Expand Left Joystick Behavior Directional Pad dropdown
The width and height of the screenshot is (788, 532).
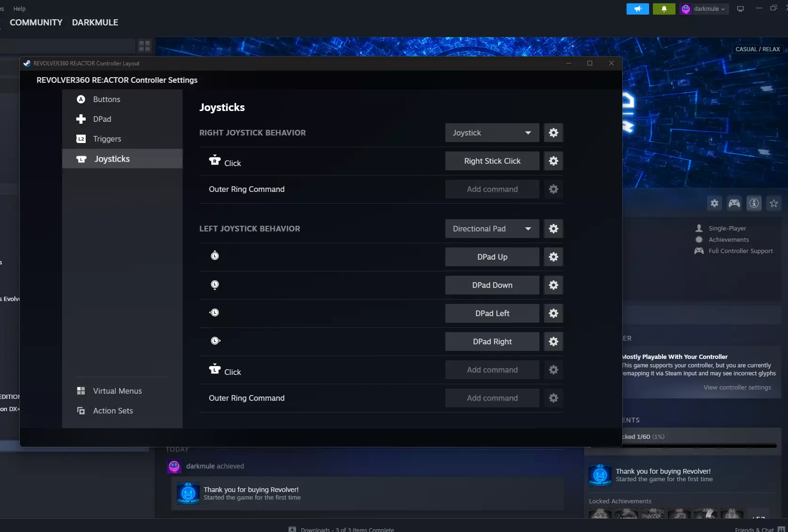[492, 229]
